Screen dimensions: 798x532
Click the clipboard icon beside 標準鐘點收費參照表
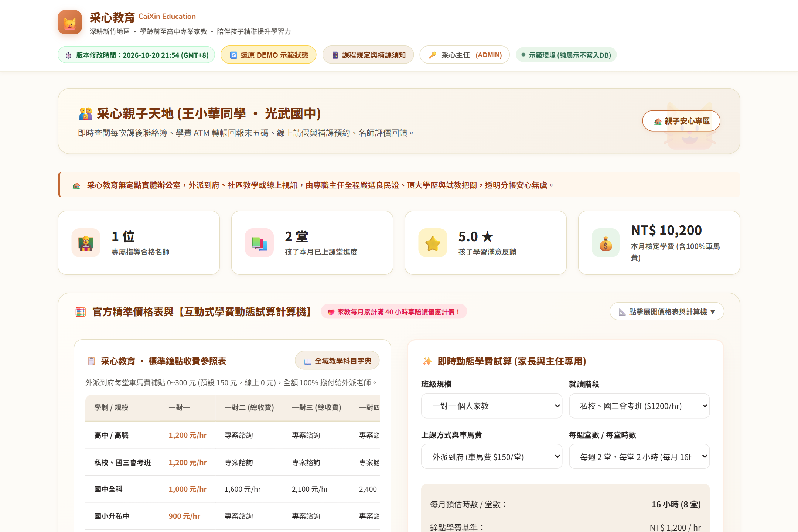(x=91, y=361)
